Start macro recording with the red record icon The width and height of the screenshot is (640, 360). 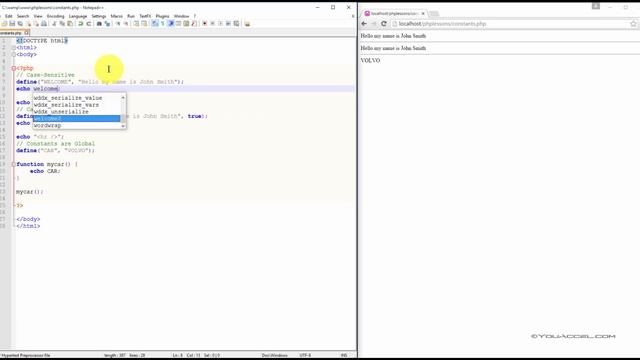pyautogui.click(x=204, y=24)
